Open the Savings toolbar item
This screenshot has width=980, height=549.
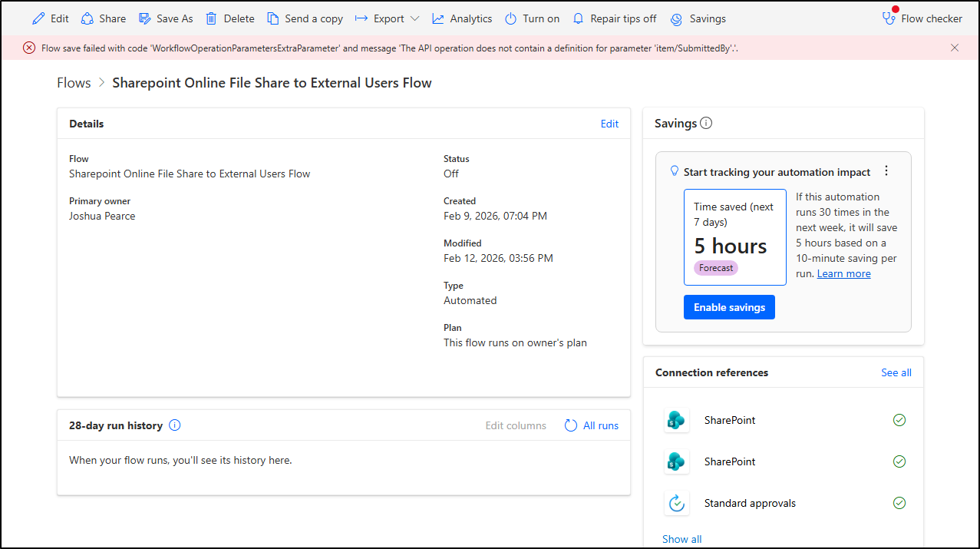pyautogui.click(x=698, y=18)
